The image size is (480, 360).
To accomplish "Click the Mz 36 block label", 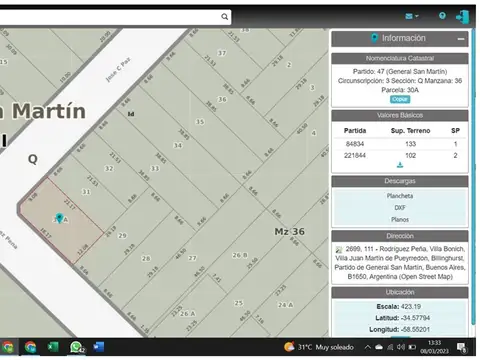I will click(x=289, y=231).
